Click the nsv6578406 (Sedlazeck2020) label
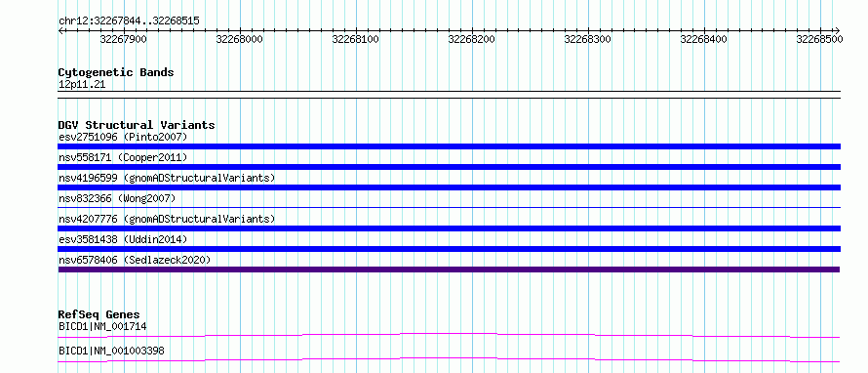This screenshot has width=868, height=373. (x=135, y=260)
